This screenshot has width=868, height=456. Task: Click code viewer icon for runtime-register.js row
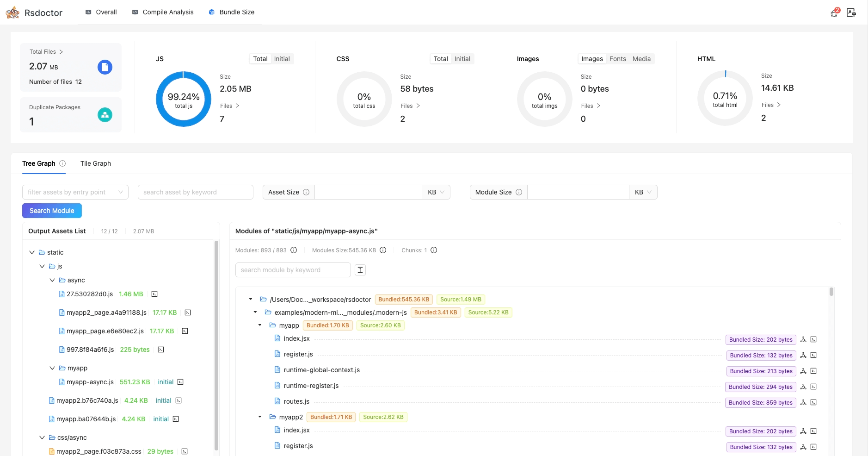pyautogui.click(x=813, y=387)
